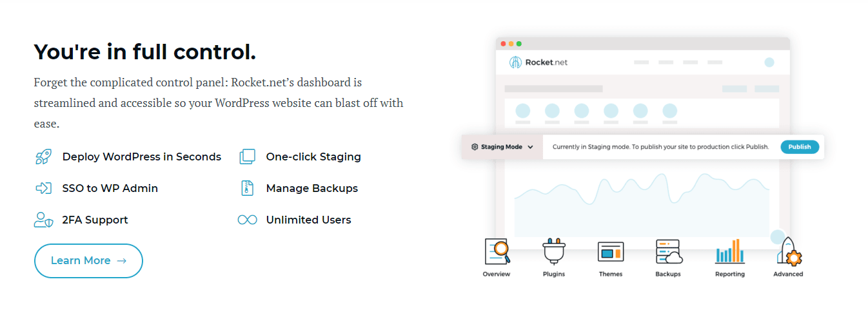This screenshot has width=868, height=335.
Task: Click the Reporting bar chart icon
Action: coord(730,251)
